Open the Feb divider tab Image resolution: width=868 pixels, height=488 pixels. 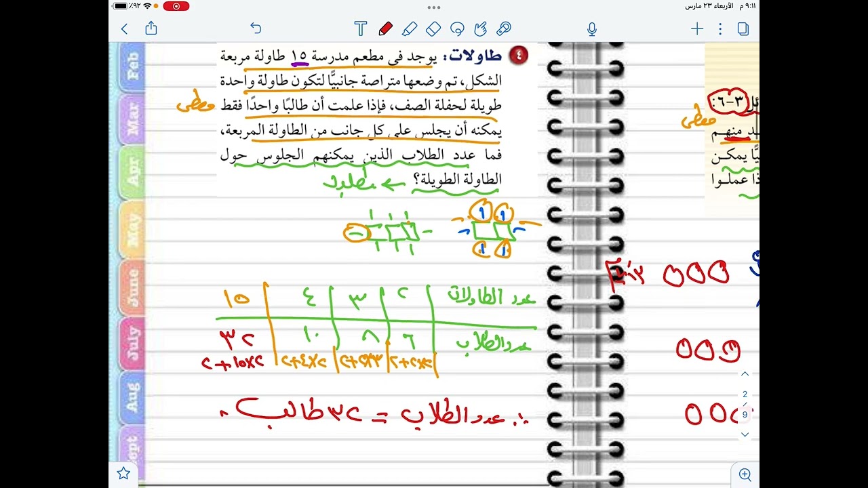132,68
